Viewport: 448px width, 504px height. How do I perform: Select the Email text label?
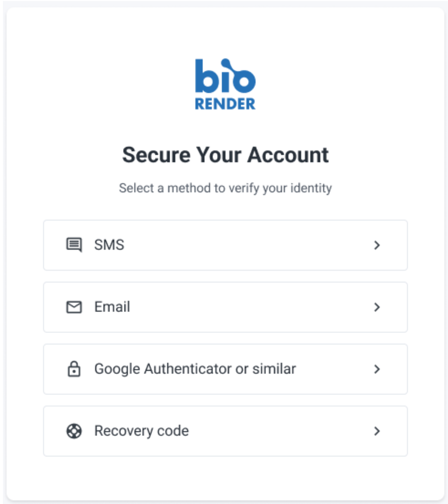112,307
